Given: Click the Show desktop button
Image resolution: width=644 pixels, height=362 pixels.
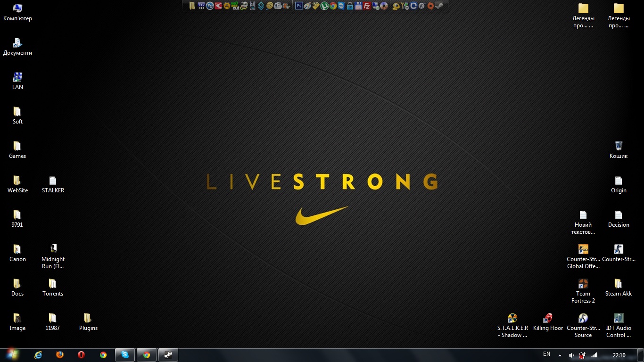Looking at the screenshot, I should pyautogui.click(x=640, y=355).
